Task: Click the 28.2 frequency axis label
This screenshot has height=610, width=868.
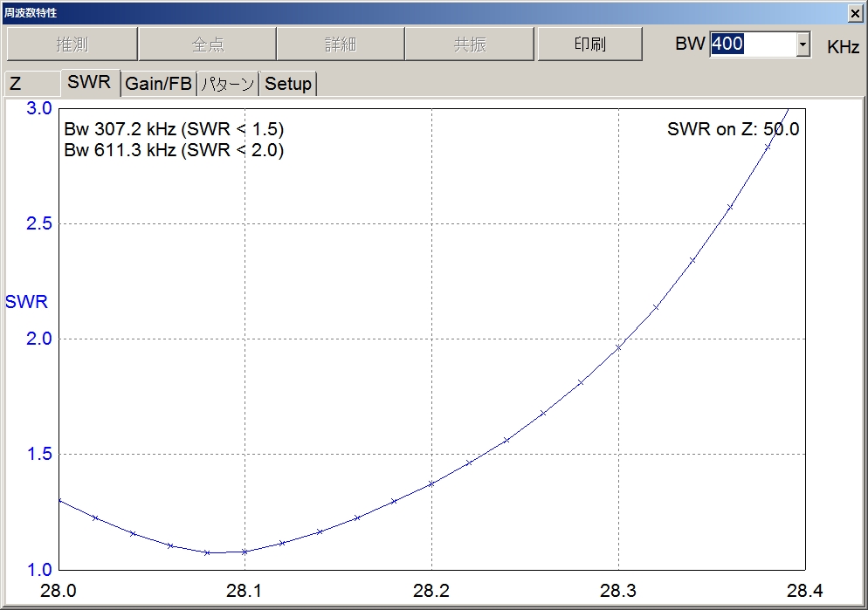Action: coord(431,591)
